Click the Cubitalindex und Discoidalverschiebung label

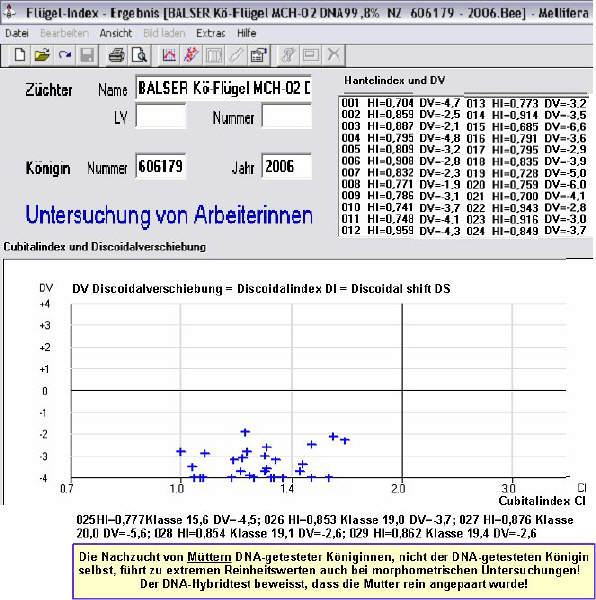104,247
